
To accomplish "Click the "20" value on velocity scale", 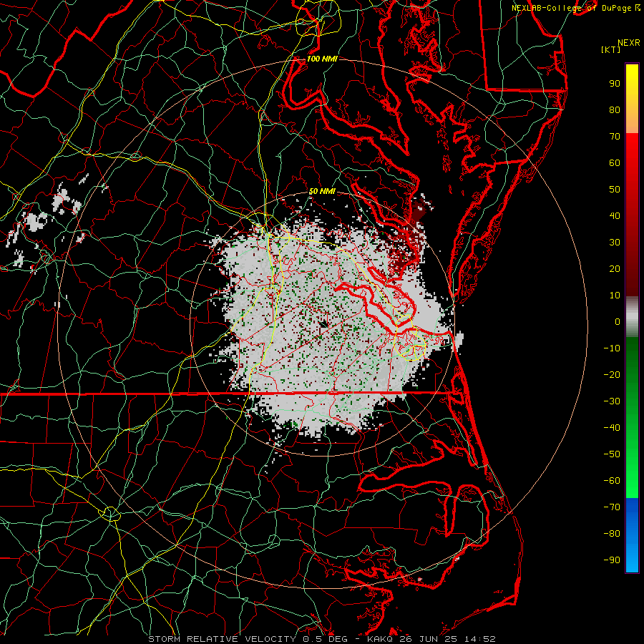I will click(615, 269).
